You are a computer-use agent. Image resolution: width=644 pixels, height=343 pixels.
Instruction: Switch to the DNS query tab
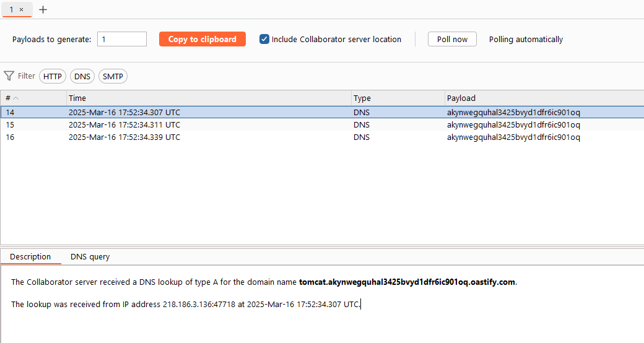(x=90, y=257)
